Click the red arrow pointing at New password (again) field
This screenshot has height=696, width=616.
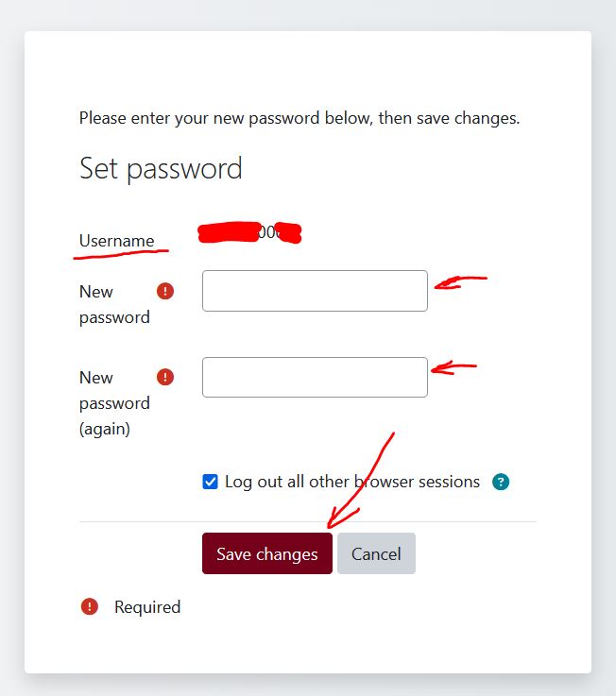(453, 367)
